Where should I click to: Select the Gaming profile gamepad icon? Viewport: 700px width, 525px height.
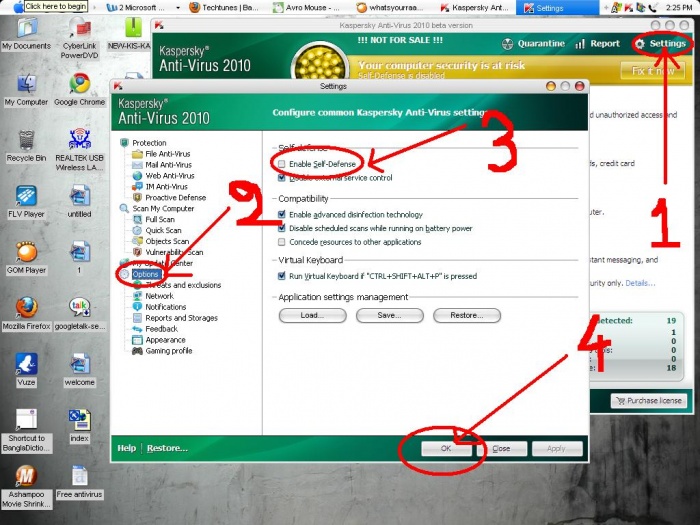pos(138,351)
